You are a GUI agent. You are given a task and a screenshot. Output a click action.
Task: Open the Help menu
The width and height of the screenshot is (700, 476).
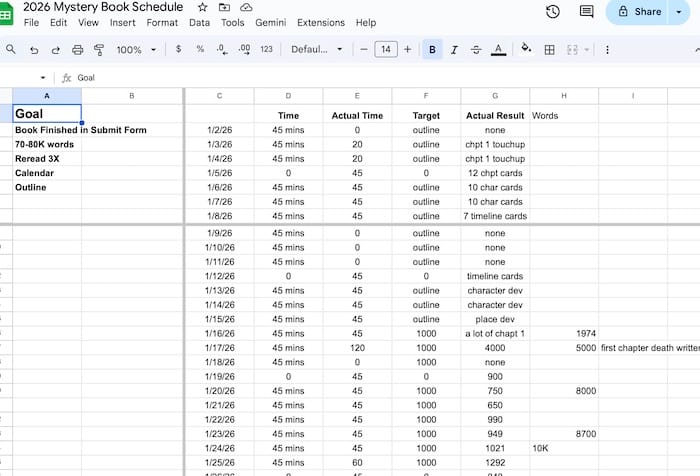pos(366,22)
